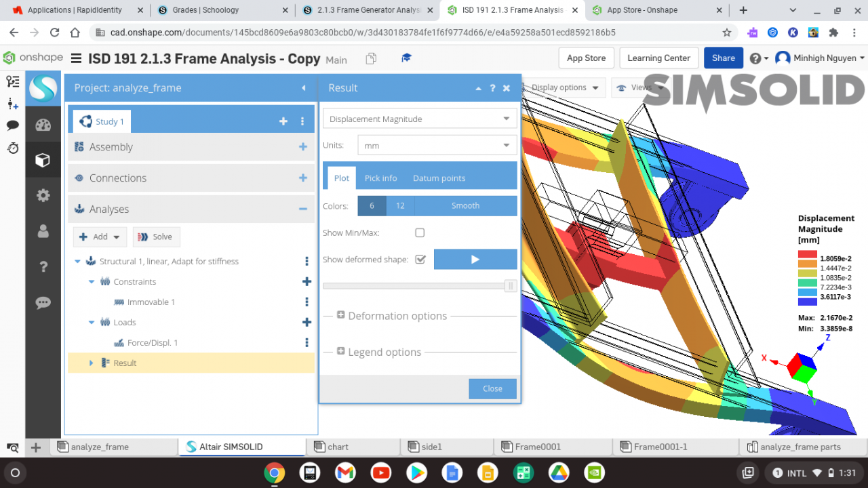
Task: Toggle the Show Min/Max checkbox
Action: [420, 232]
